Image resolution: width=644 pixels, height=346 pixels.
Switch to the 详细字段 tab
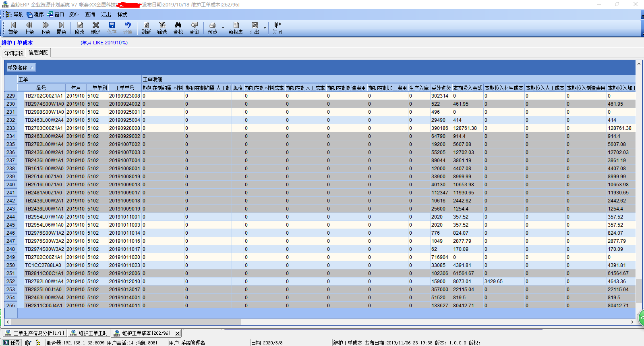coord(14,53)
